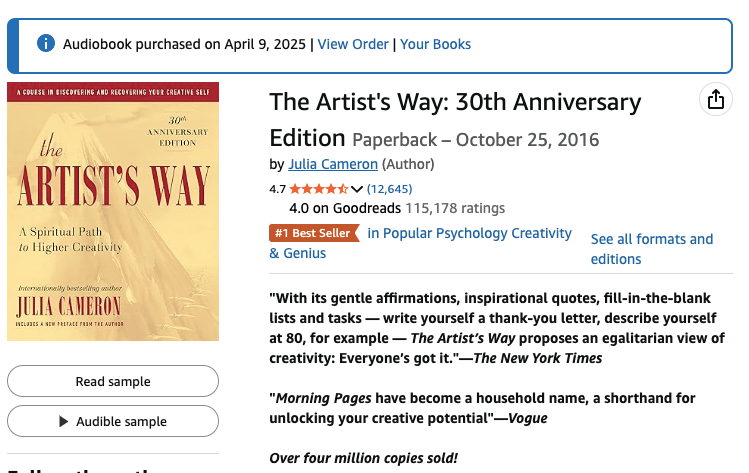Play the Audible sample
This screenshot has width=749, height=473.
(x=113, y=422)
